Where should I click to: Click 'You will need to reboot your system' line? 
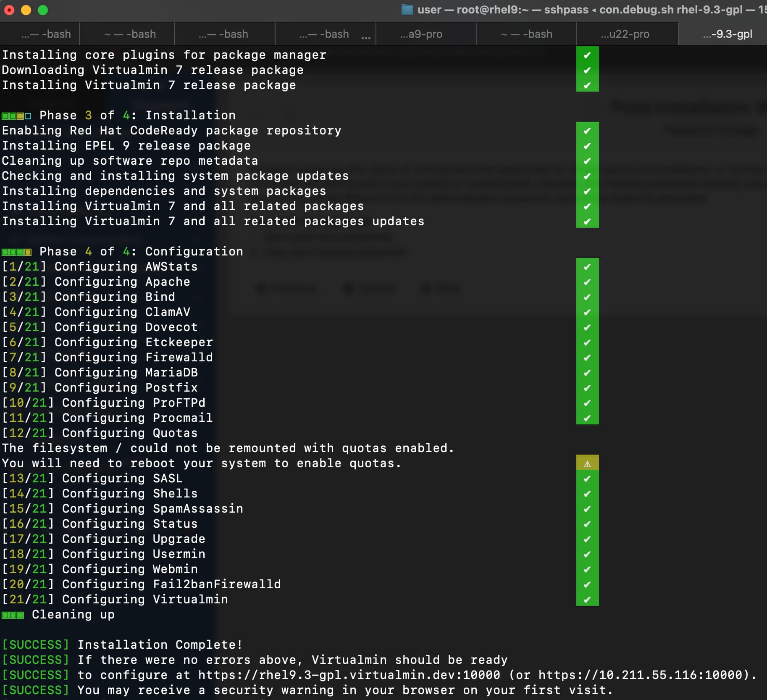(x=202, y=463)
